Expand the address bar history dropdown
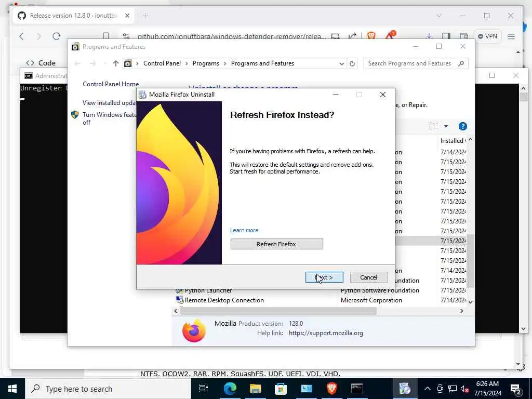The image size is (532, 399). (341, 63)
